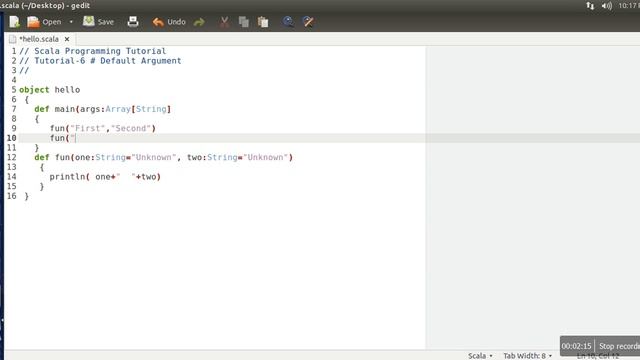Click the 10:17 clock in top panel
This screenshot has width=640, height=360.
629,6
